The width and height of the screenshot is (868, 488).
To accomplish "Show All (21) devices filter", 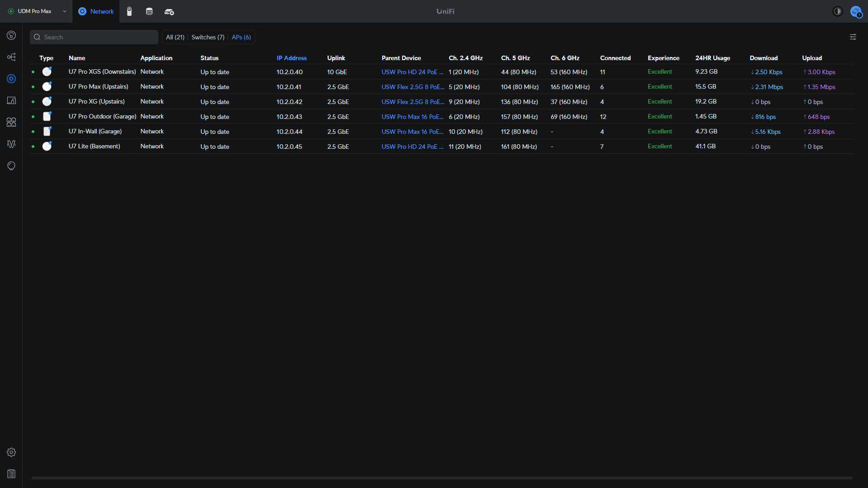I will click(175, 37).
